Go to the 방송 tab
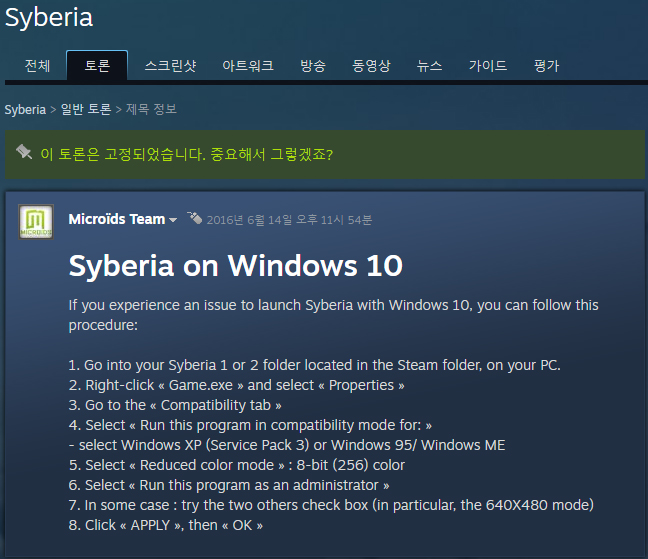This screenshot has height=559, width=648. click(313, 66)
